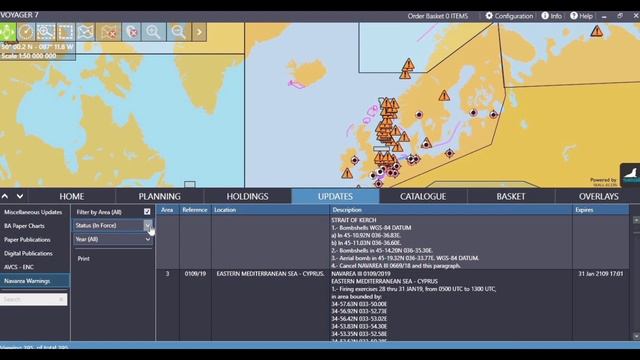Switch to the UPDATES tab
This screenshot has height=360, width=640.
click(x=336, y=196)
